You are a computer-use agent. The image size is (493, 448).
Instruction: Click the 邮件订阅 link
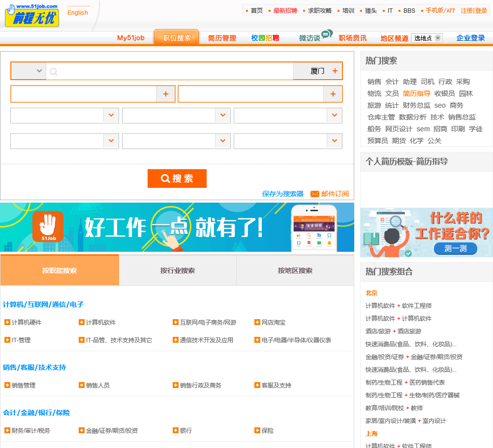(x=335, y=194)
